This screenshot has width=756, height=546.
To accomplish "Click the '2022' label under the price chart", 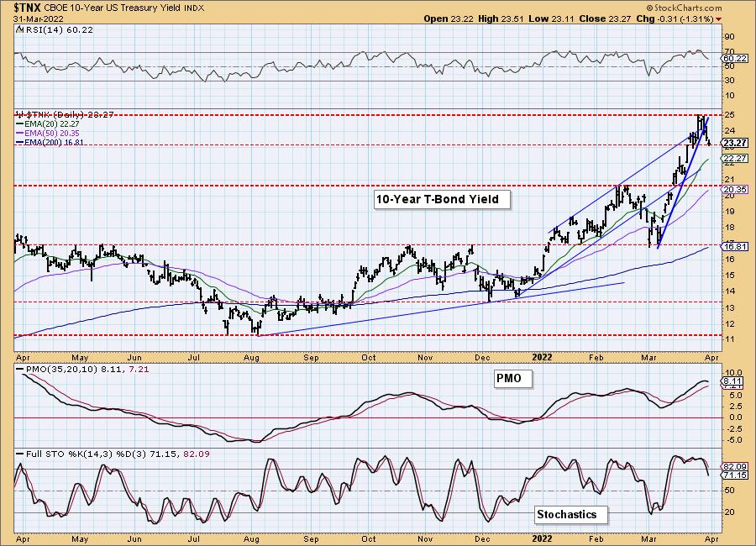I will (542, 357).
